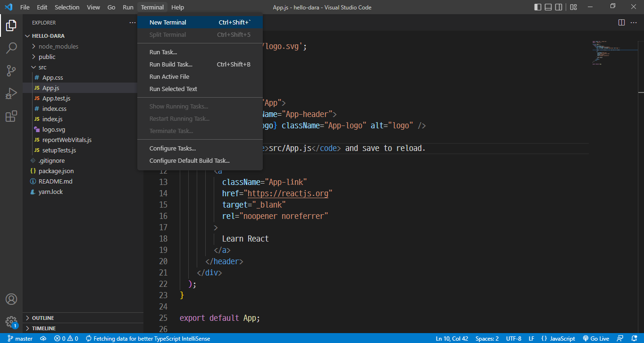Toggle panel layout icon
Image resolution: width=644 pixels, height=343 pixels.
pyautogui.click(x=548, y=7)
